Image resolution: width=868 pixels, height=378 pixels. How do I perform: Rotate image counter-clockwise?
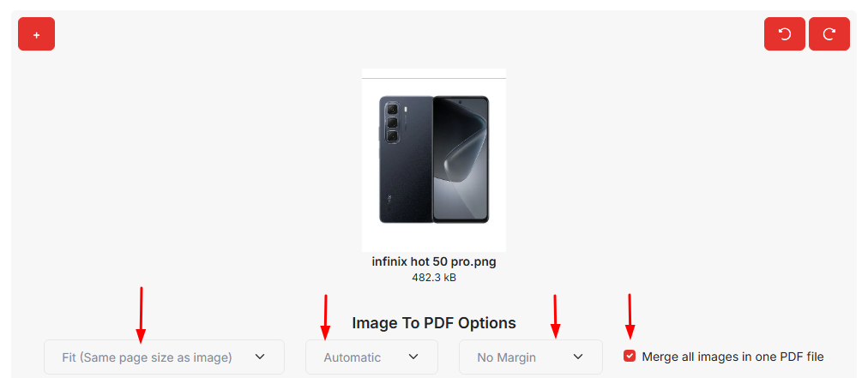tap(785, 34)
